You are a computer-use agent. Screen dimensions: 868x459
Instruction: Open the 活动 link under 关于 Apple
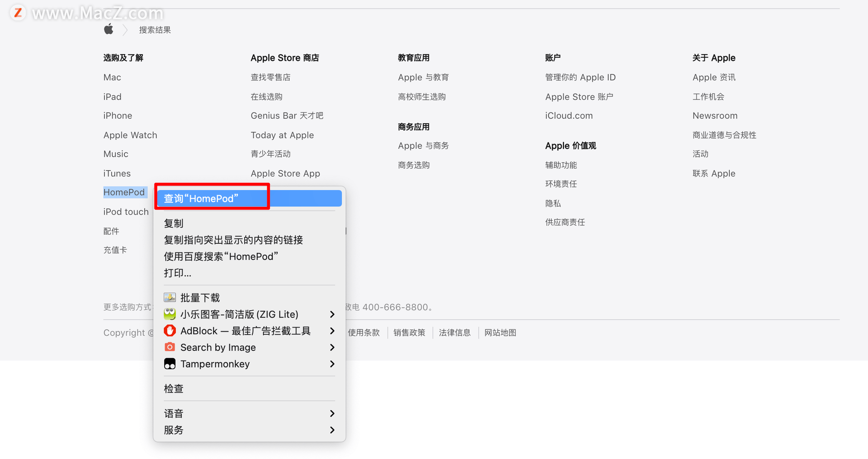tap(700, 154)
